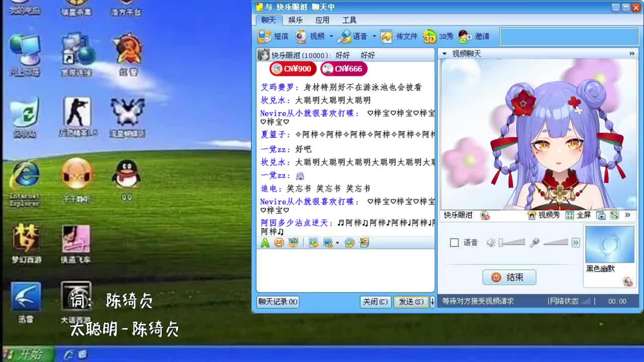
Task: Open 梦幻西游 game desktop icon
Action: tap(26, 243)
